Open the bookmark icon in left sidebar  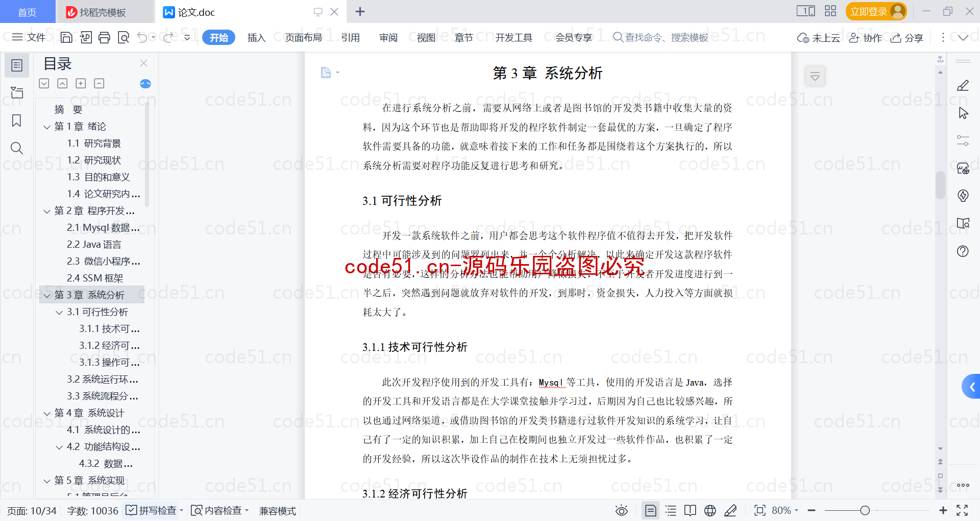point(17,121)
